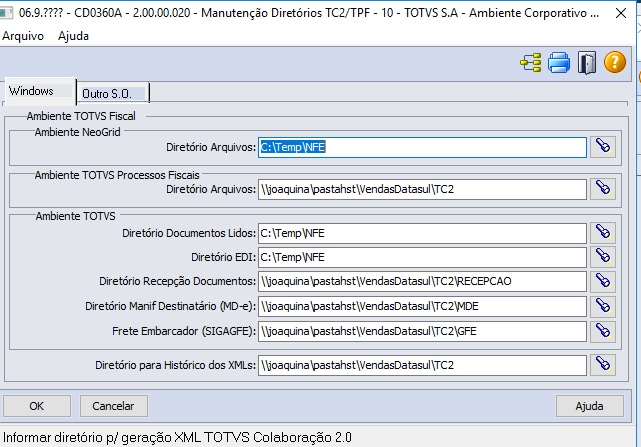Click the Diretório para Histórico dos XMLs field
This screenshot has height=447, width=641.
click(x=422, y=365)
